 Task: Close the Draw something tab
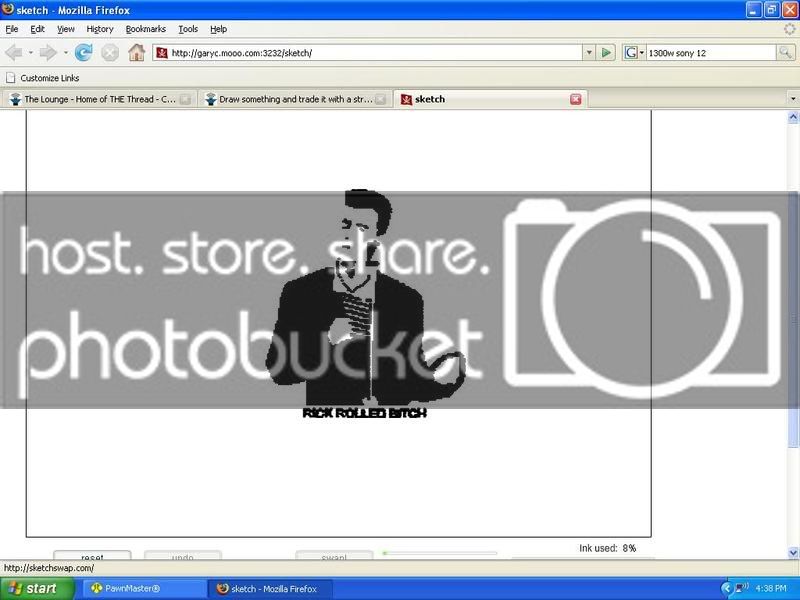(x=380, y=99)
